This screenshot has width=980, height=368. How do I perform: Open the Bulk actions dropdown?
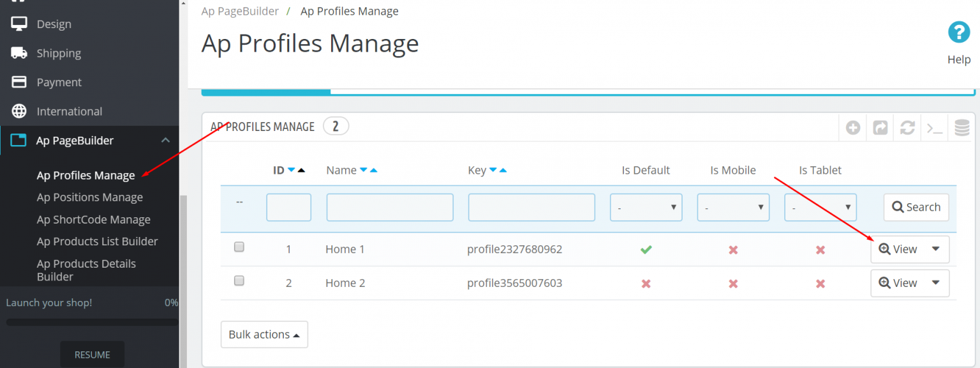point(264,334)
